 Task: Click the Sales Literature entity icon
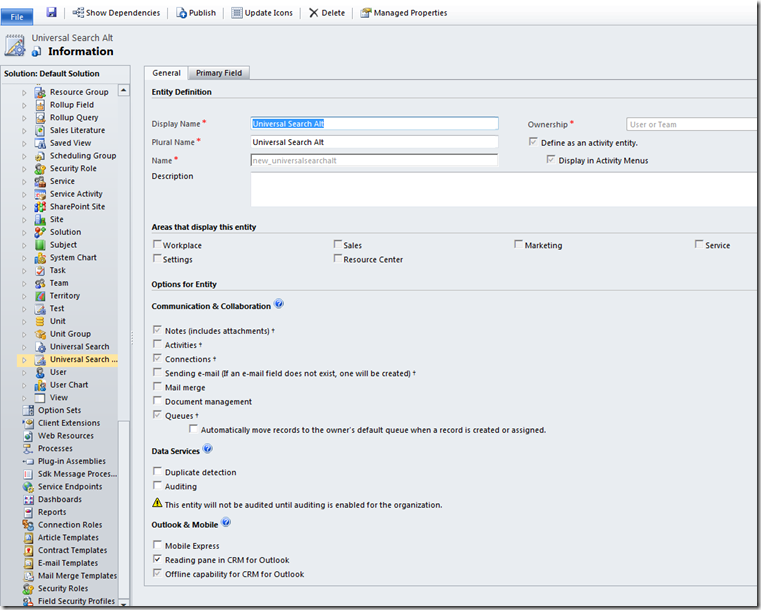40,130
